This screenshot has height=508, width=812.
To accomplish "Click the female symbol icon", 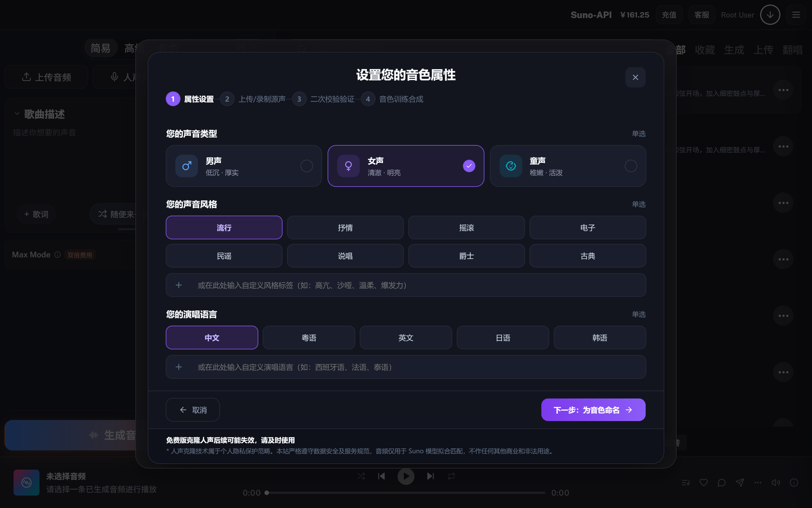I will 348,166.
